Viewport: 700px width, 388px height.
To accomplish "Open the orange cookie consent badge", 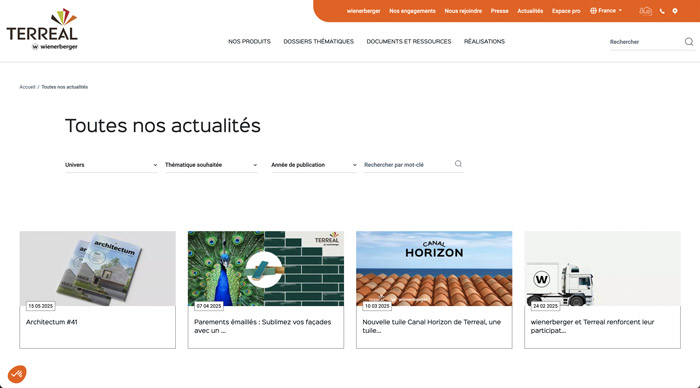I will (x=17, y=374).
